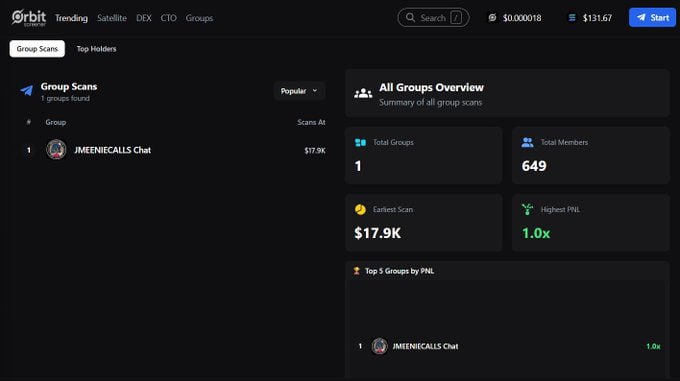Click the people icon for All Groups Overview
This screenshot has height=381, width=680.
coord(363,93)
